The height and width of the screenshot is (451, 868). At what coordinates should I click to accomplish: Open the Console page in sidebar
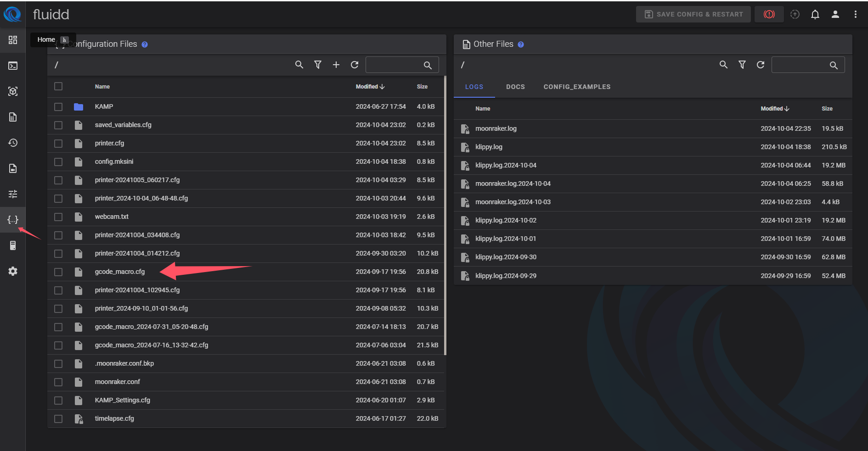click(13, 66)
